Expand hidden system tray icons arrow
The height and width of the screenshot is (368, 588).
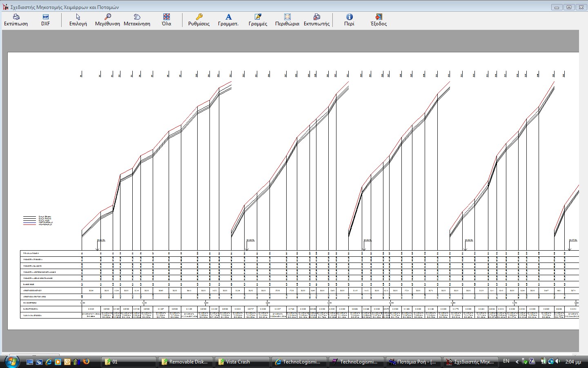(x=517, y=362)
